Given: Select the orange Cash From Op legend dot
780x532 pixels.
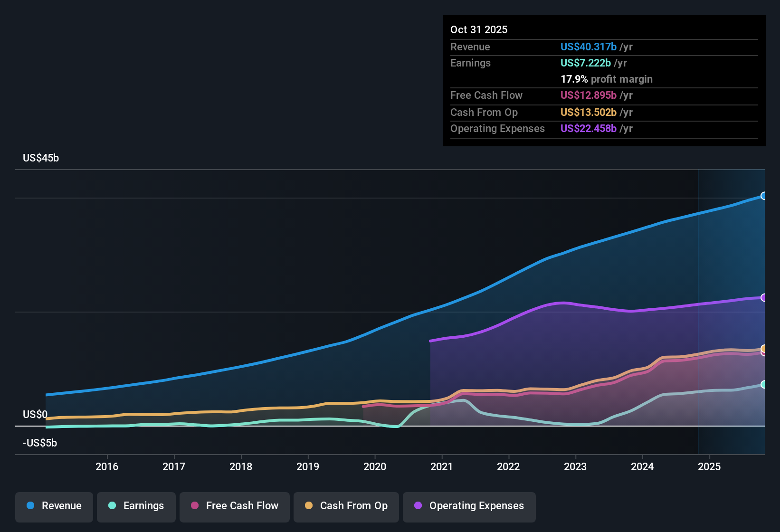Looking at the screenshot, I should tap(309, 506).
